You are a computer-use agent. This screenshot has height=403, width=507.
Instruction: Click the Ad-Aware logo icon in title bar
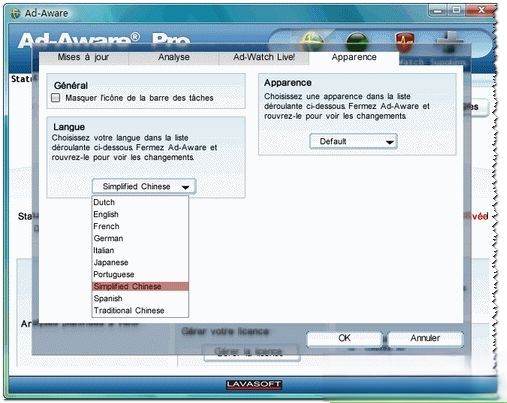(x=15, y=13)
